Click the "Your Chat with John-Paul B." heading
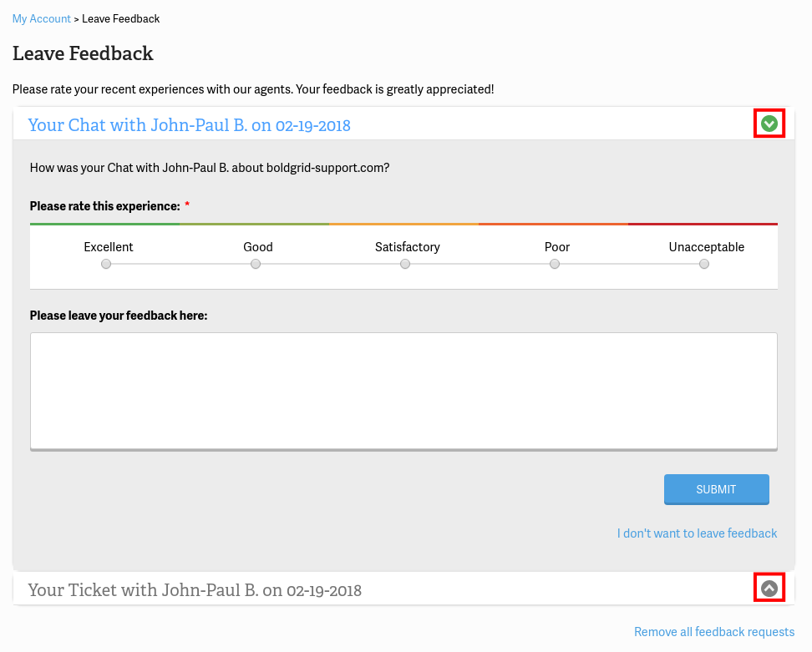Image resolution: width=812 pixels, height=652 pixels. (x=190, y=125)
